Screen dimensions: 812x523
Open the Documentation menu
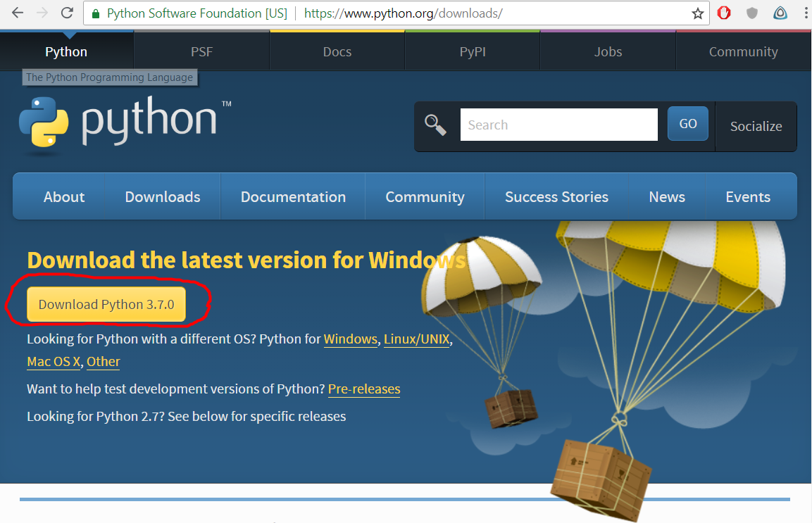pos(293,197)
